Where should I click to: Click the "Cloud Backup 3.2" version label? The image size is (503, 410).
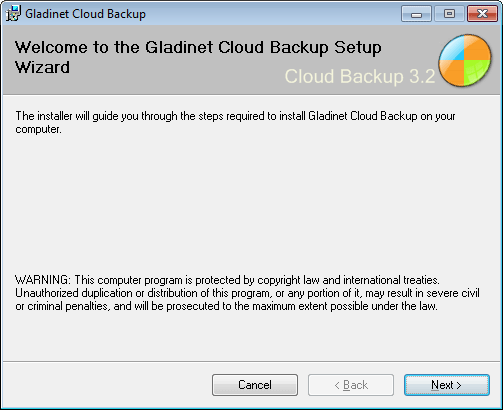pyautogui.click(x=360, y=76)
